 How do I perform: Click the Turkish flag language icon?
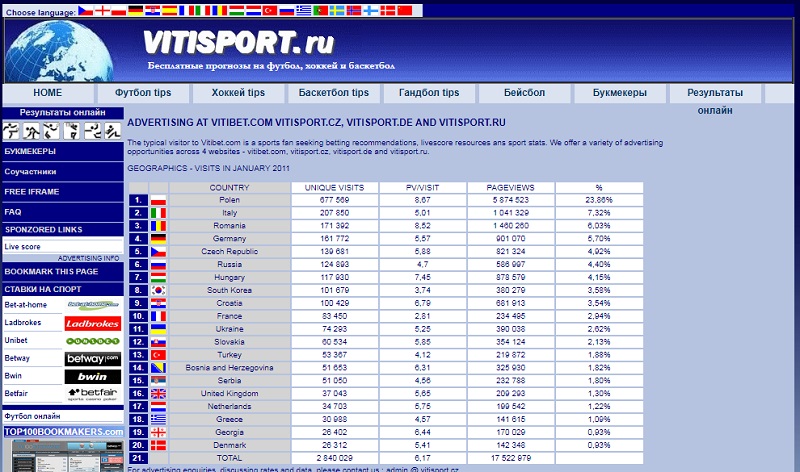(x=270, y=10)
